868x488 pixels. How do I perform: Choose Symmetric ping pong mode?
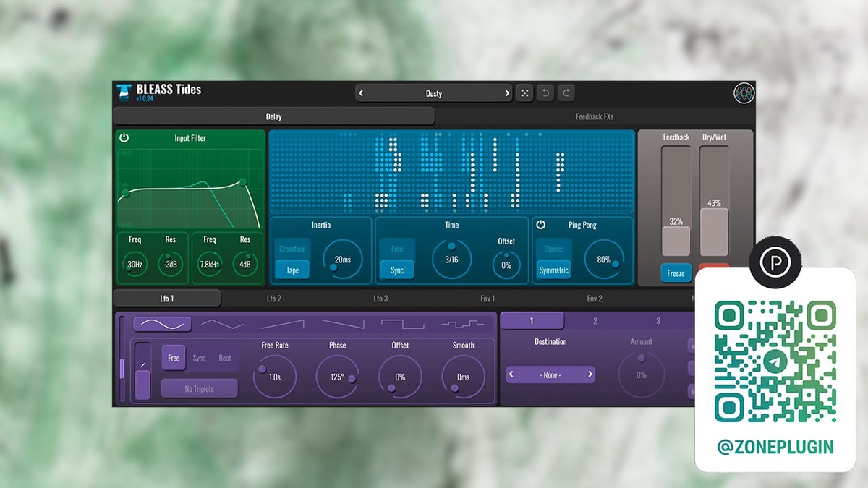(x=554, y=270)
